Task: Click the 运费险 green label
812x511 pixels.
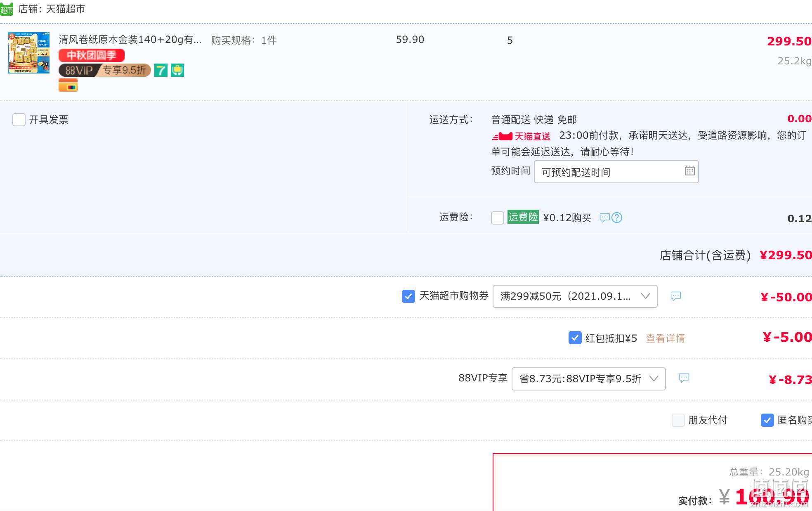Action: click(523, 217)
